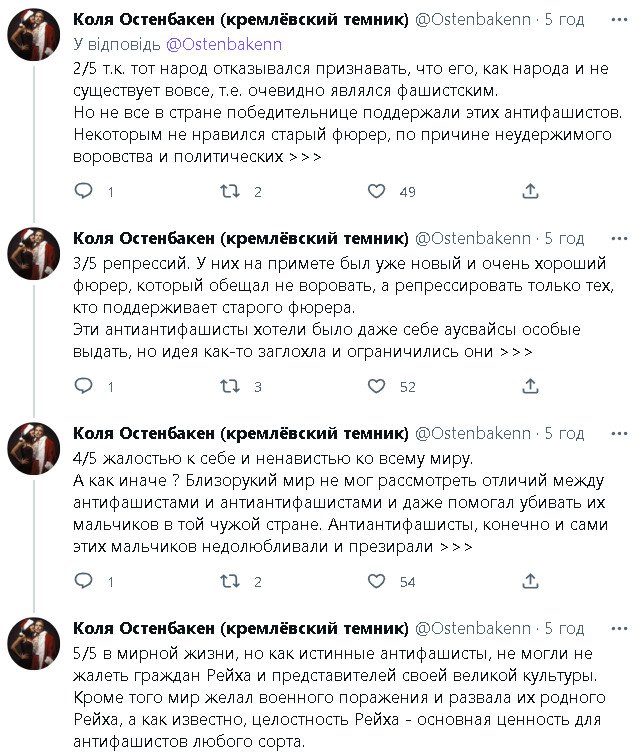This screenshot has height=754, width=642.
Task: Reply to the 4/5 tweet
Action: coord(85,581)
